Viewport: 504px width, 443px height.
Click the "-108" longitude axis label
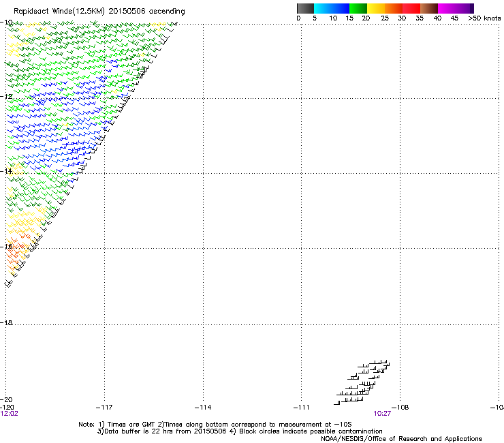click(400, 408)
